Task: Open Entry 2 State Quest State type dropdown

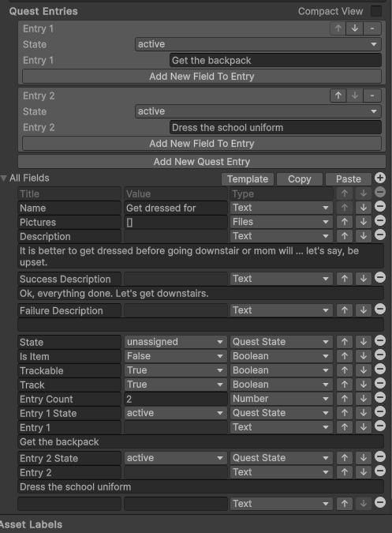Action: click(282, 458)
